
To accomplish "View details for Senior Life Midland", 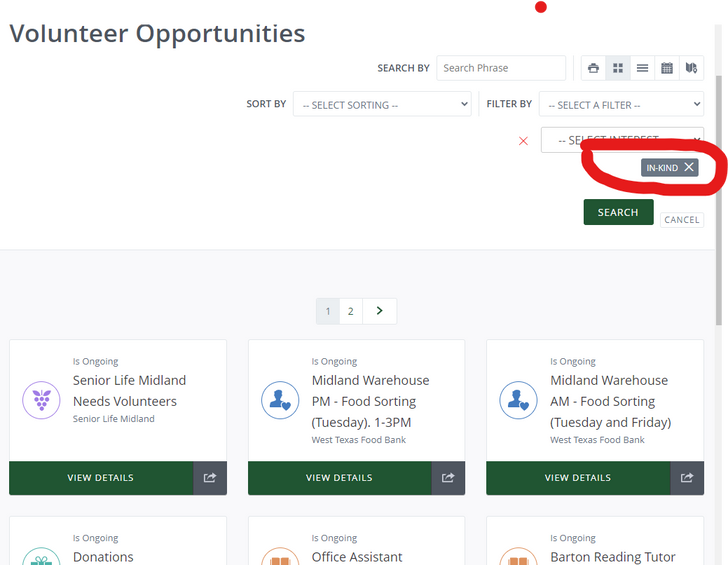I will tap(101, 478).
